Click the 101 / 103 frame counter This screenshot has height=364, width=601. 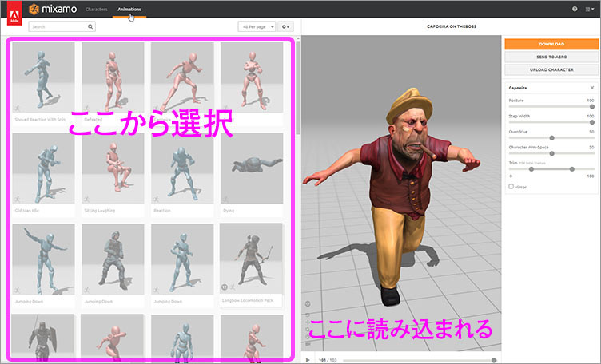coord(328,360)
